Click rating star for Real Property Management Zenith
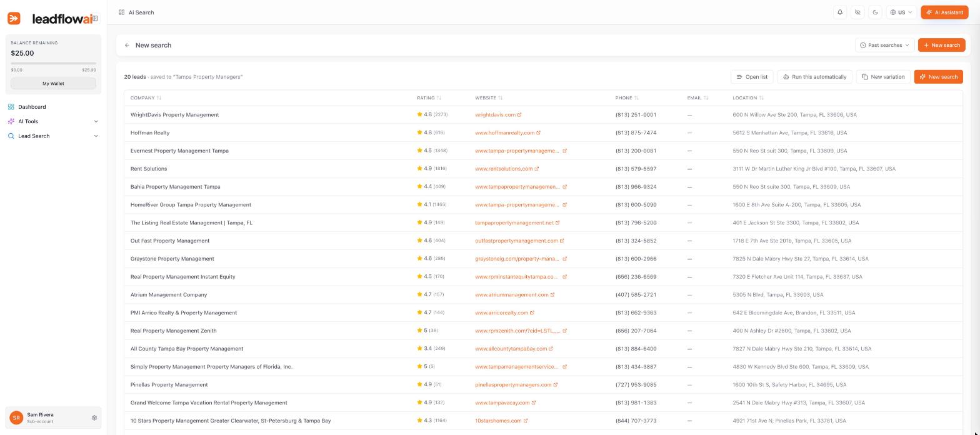 (x=420, y=331)
